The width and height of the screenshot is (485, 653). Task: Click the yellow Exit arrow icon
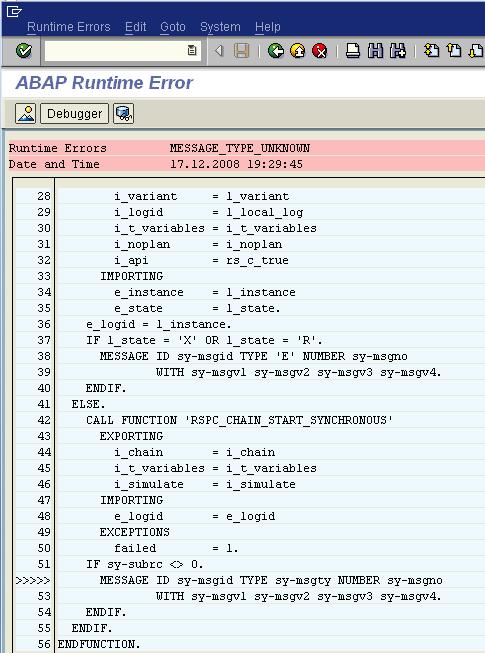[x=298, y=51]
